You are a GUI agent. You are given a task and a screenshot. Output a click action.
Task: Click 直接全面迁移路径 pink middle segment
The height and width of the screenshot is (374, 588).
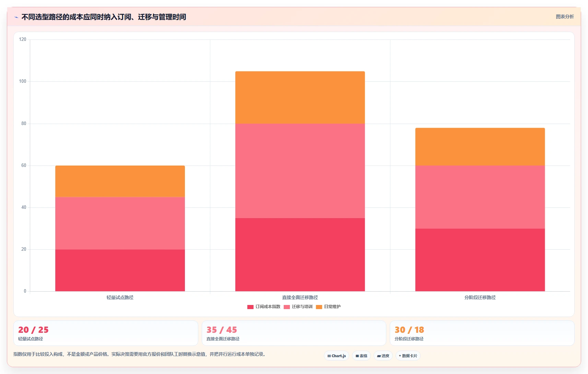[300, 171]
